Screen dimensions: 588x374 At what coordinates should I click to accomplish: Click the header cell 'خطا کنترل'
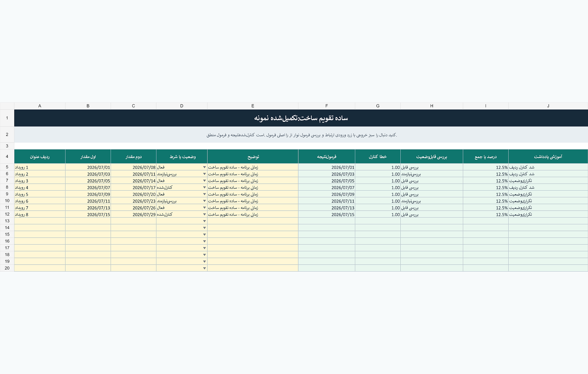click(x=378, y=157)
